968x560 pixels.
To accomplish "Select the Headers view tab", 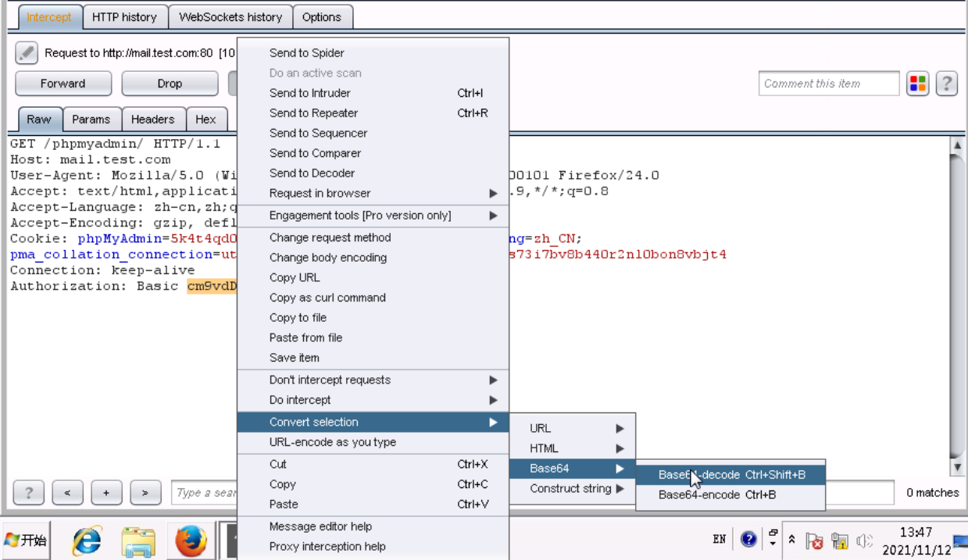I will (x=153, y=119).
